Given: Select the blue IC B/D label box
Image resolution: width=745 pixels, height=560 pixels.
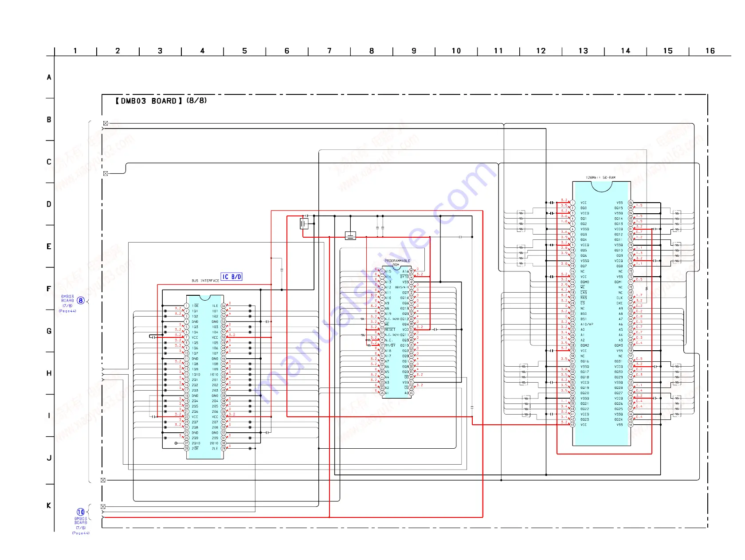Looking at the screenshot, I should pyautogui.click(x=232, y=277).
